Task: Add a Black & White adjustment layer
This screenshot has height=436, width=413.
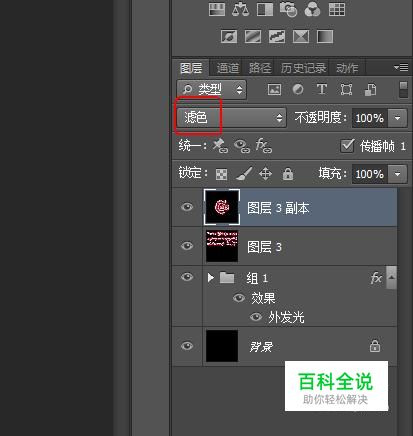Action: 265,9
